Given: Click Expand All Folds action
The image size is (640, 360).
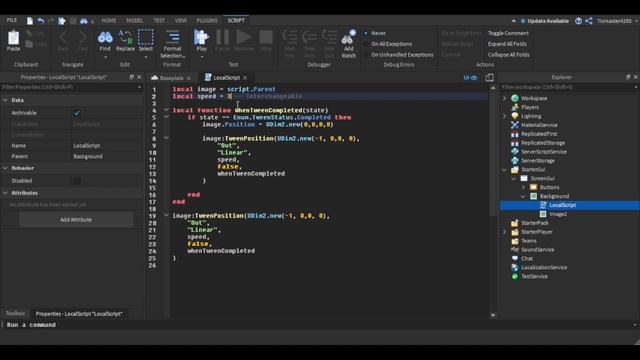Looking at the screenshot, I should coord(507,44).
